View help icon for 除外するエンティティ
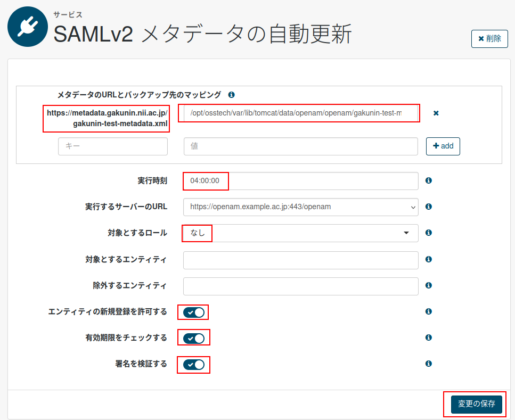 click(428, 286)
